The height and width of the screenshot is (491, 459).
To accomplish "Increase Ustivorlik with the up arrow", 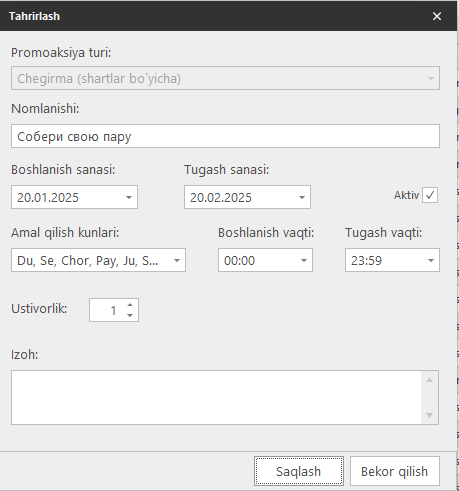I will (130, 305).
